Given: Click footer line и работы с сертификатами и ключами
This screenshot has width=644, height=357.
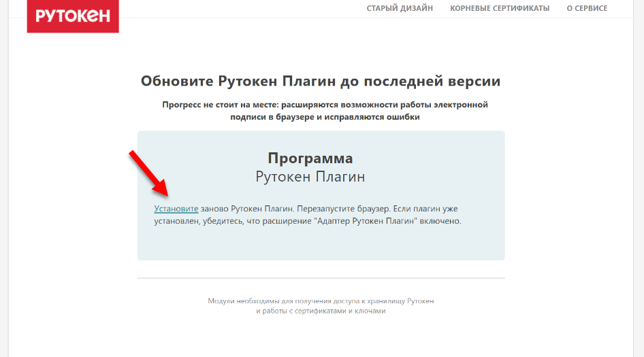Looking at the screenshot, I should pyautogui.click(x=321, y=311).
